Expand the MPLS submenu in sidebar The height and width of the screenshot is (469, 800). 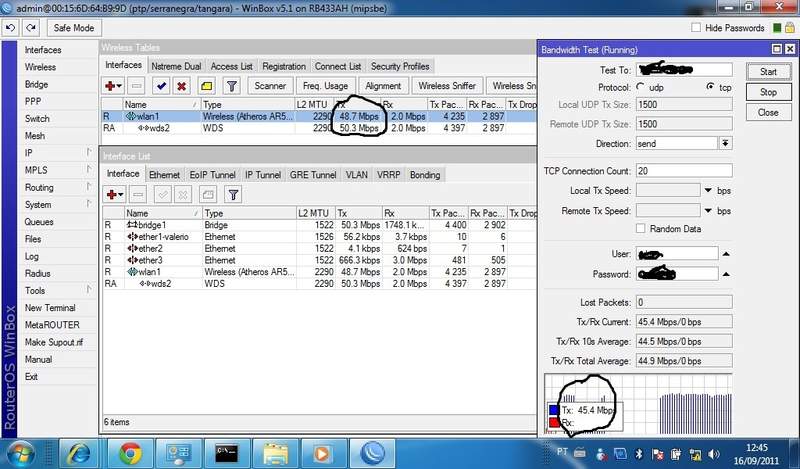tap(89, 169)
